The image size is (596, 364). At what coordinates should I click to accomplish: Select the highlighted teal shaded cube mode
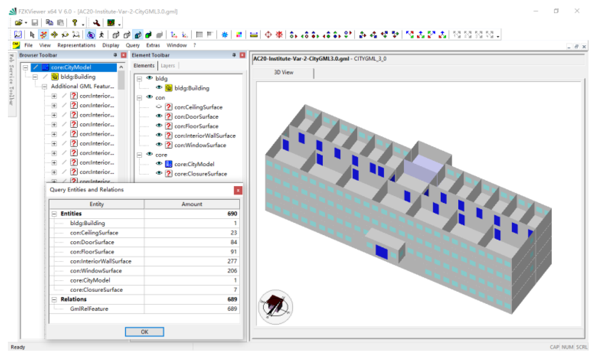click(138, 34)
